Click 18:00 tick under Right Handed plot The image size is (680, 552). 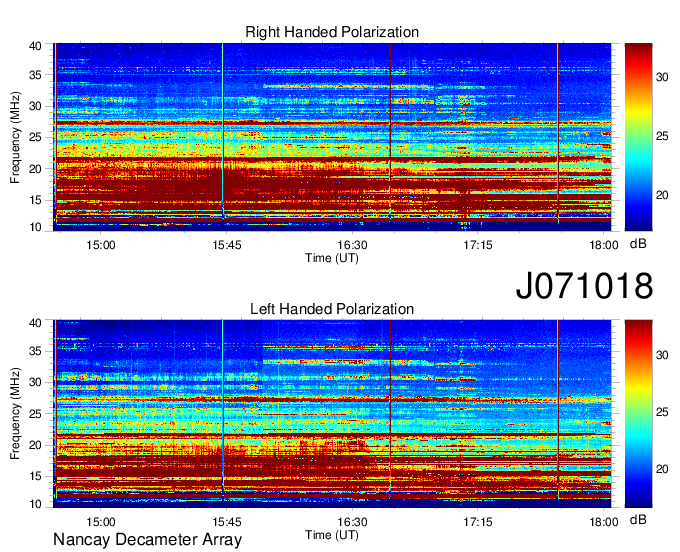[x=604, y=245]
